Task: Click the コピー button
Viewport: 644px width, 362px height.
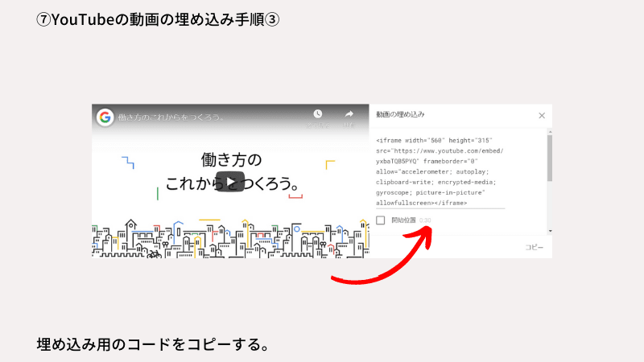Action: (x=534, y=247)
